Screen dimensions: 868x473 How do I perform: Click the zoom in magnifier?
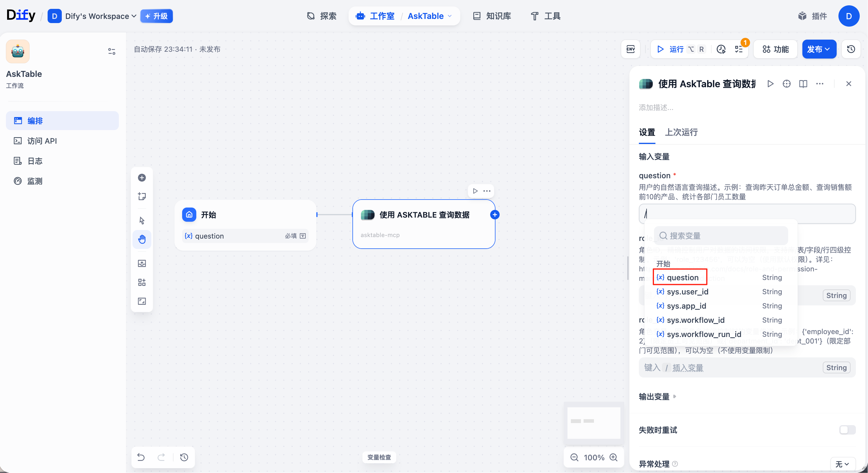613,457
